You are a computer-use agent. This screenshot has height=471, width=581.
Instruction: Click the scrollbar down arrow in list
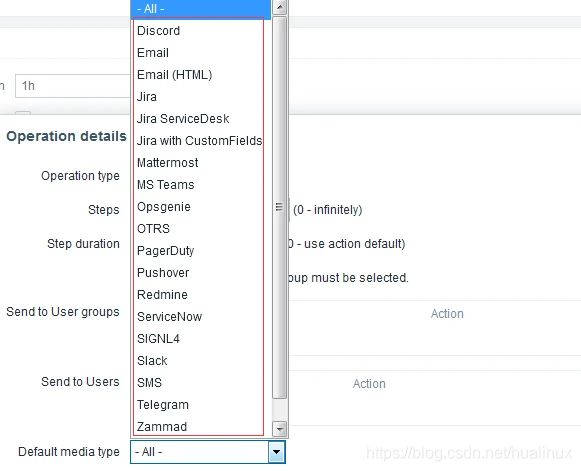point(280,429)
